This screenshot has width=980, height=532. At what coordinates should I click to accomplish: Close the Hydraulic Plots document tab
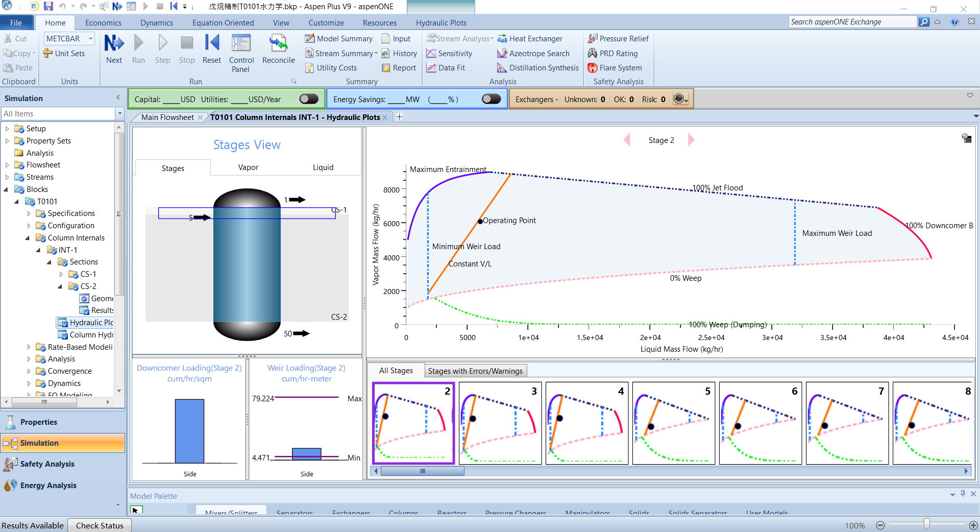pyautogui.click(x=385, y=117)
